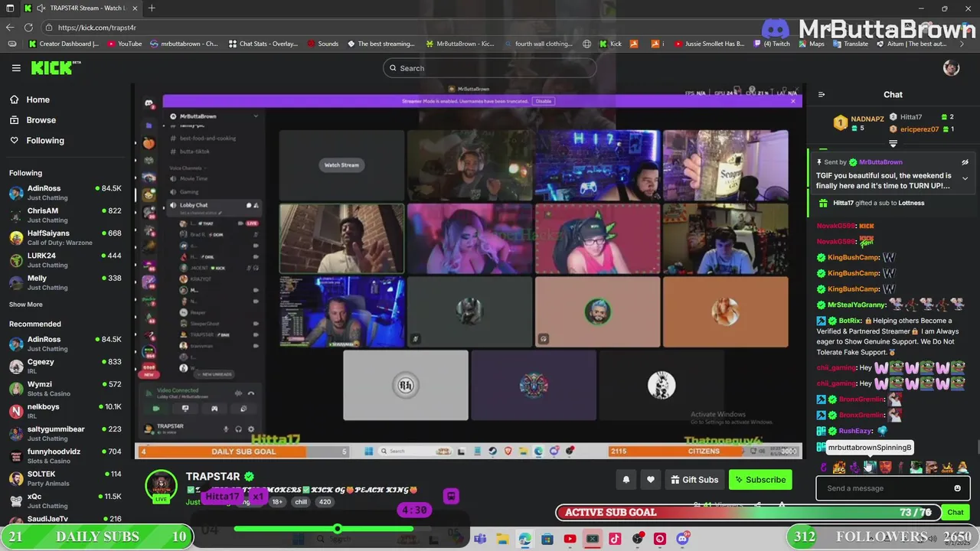Click the heart follow icon
The image size is (980, 551).
pos(650,480)
